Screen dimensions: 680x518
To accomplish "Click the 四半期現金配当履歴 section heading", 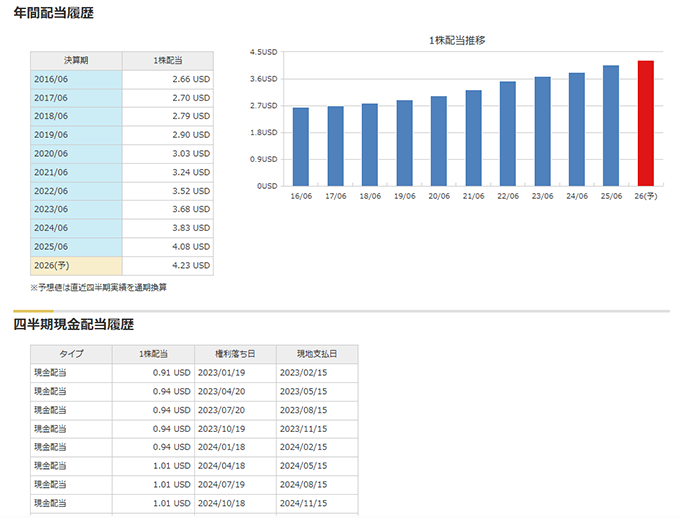I will click(74, 325).
